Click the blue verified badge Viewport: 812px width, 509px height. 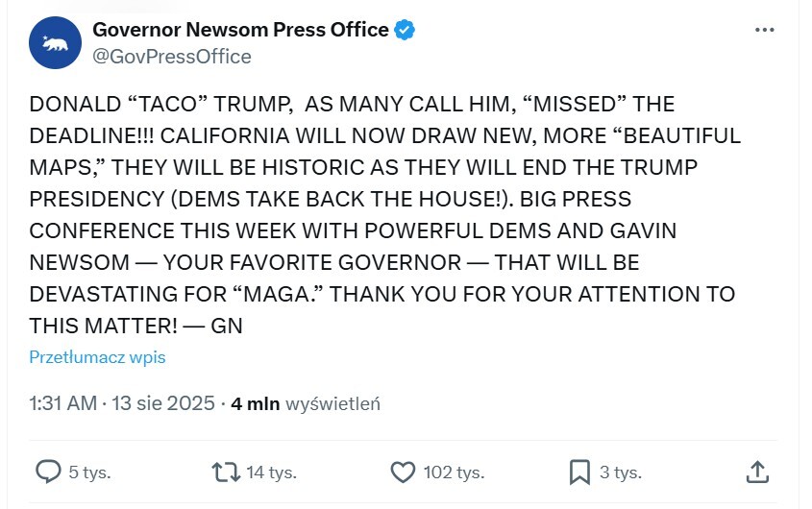coord(406,30)
